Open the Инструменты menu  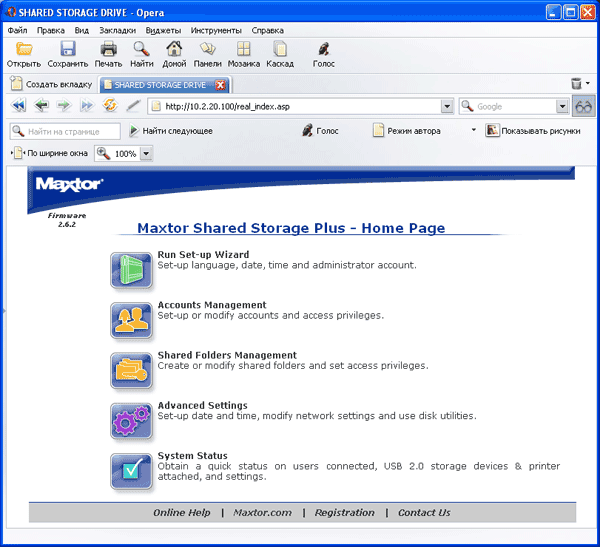tap(216, 30)
